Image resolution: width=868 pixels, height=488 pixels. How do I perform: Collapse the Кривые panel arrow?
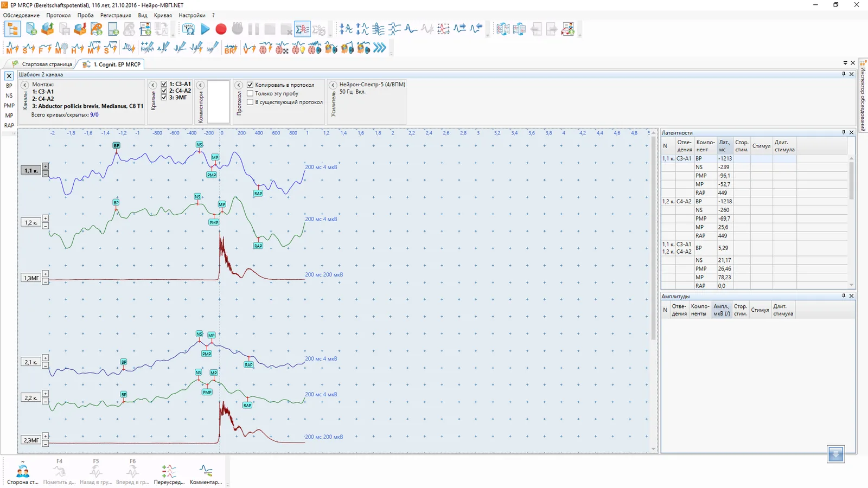click(x=153, y=85)
